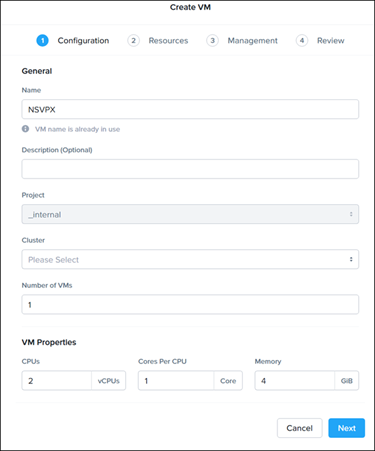The image size is (375, 451).
Task: Click the Next button
Action: click(x=347, y=428)
